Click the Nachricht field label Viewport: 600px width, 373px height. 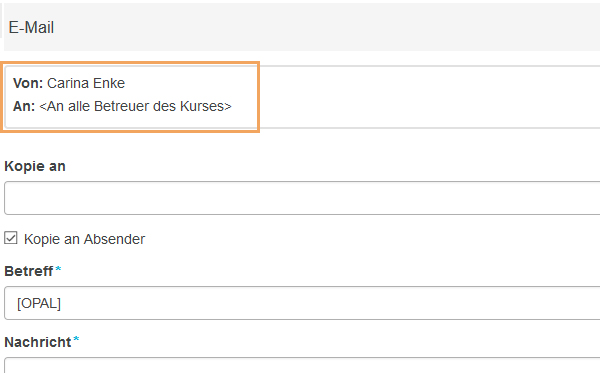pos(38,342)
